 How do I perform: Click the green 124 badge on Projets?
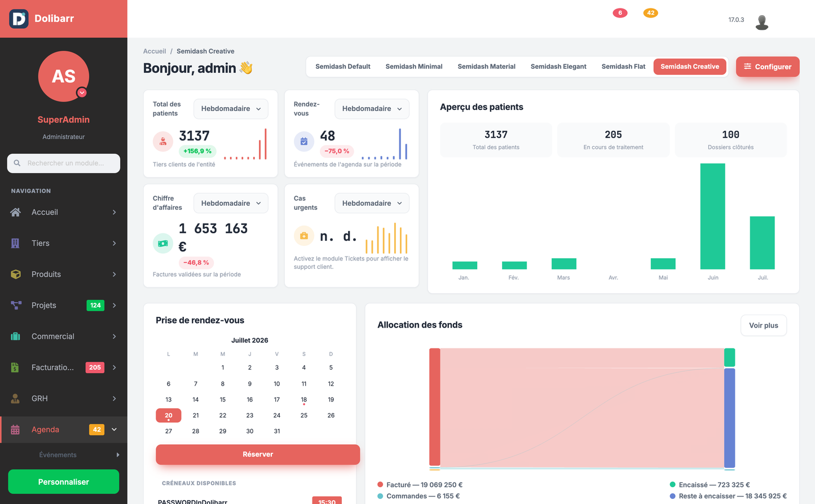pyautogui.click(x=95, y=306)
